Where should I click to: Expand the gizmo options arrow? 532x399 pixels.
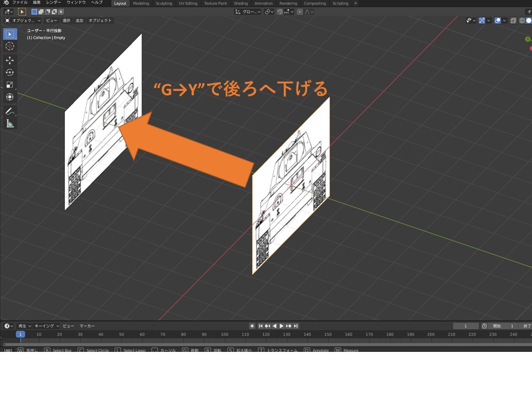click(489, 21)
